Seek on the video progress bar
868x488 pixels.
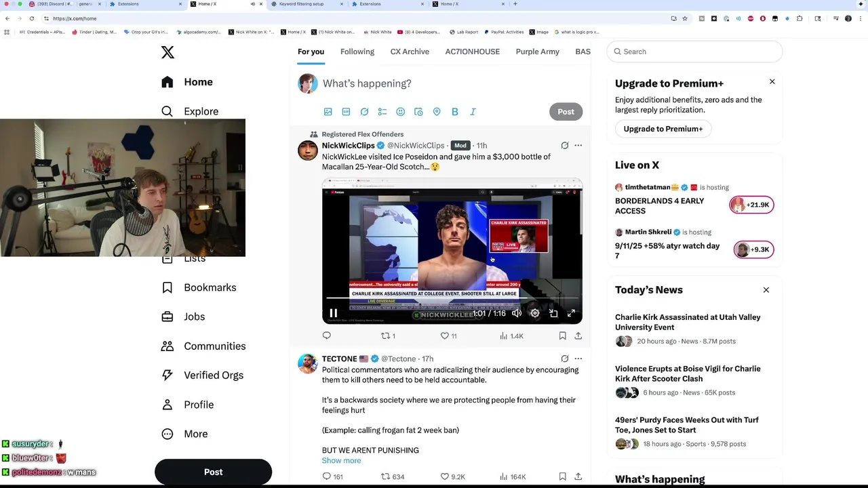coord(452,298)
